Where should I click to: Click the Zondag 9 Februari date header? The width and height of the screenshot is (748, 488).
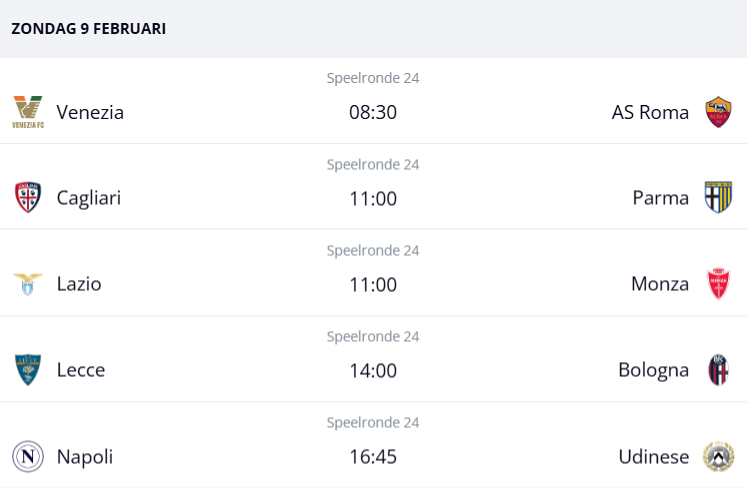[89, 29]
